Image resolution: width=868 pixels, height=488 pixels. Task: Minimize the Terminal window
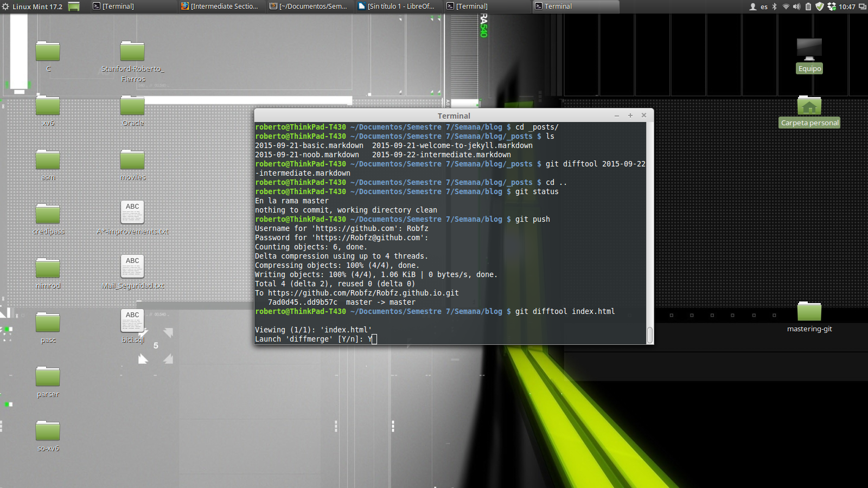pos(617,115)
